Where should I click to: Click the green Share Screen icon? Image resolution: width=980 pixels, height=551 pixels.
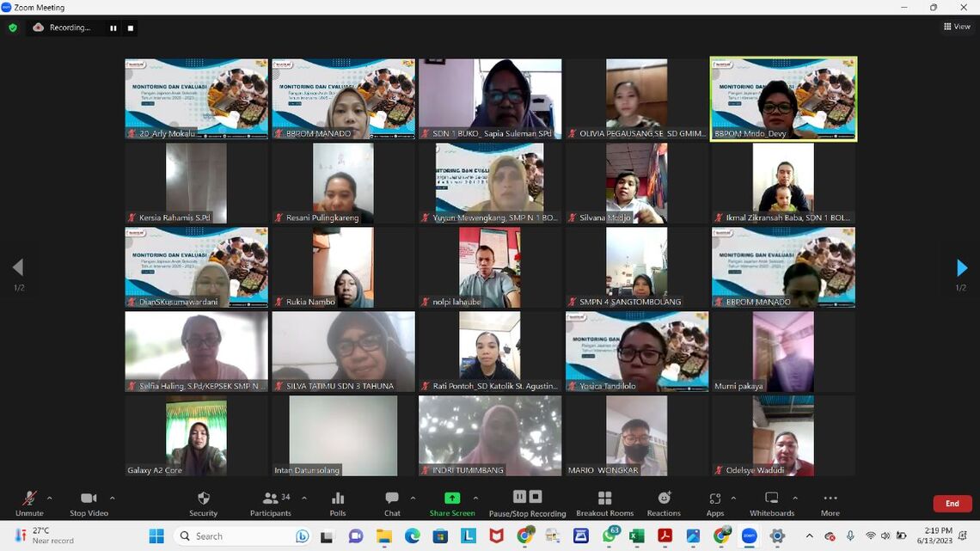click(x=451, y=499)
